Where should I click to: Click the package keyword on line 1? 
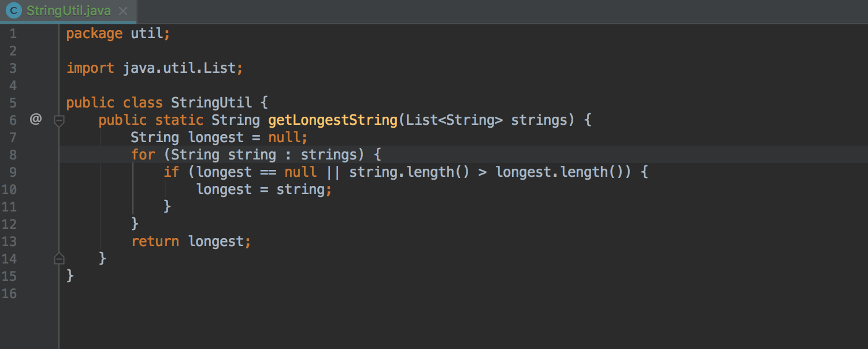94,34
